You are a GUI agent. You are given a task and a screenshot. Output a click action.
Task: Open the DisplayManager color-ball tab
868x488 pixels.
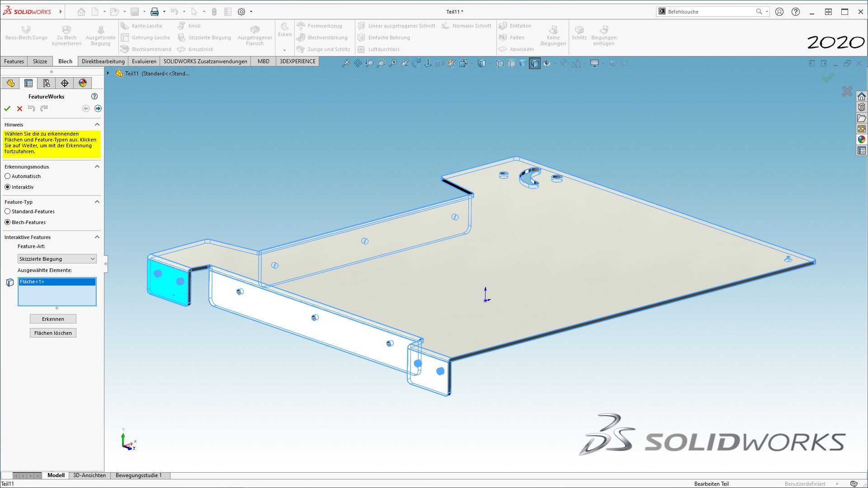(83, 83)
